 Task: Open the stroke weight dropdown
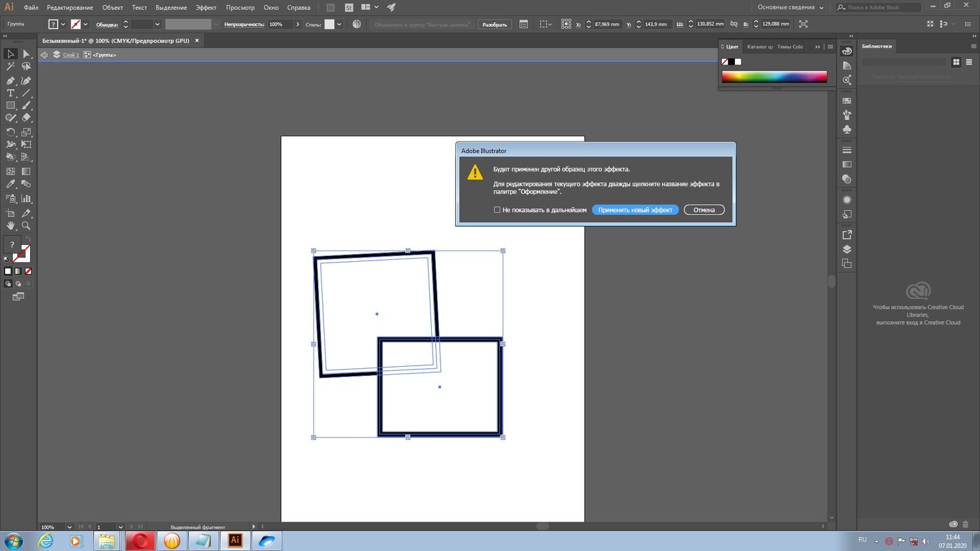click(x=157, y=24)
